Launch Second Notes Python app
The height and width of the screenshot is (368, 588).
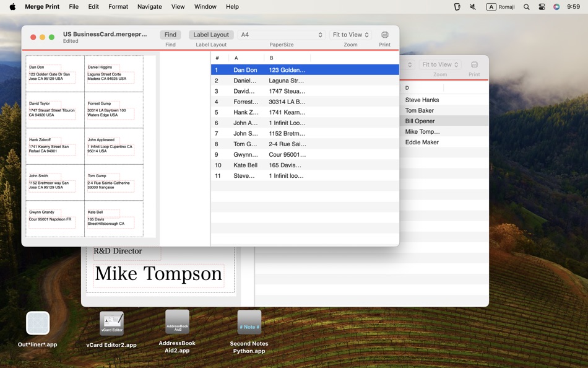(249, 323)
